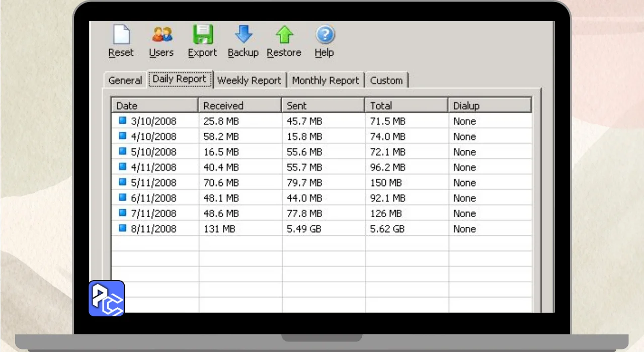
Task: Click the 71.5 MB total value
Action: pos(387,121)
